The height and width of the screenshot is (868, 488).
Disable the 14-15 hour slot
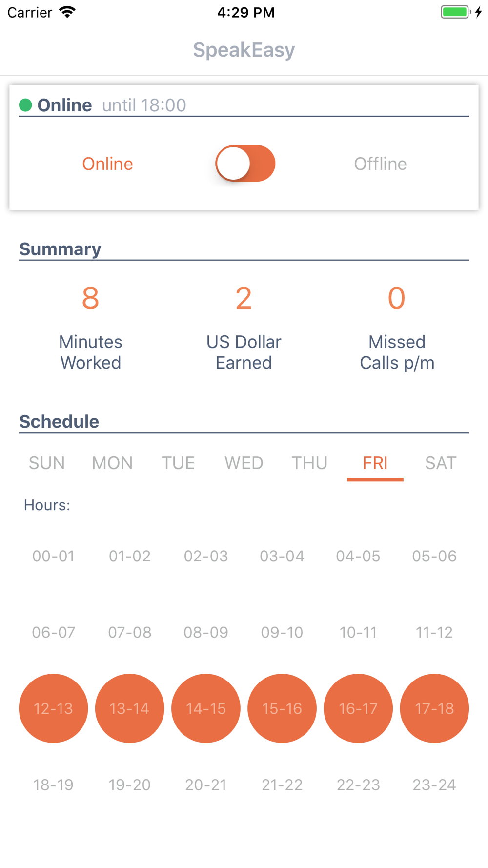click(206, 708)
